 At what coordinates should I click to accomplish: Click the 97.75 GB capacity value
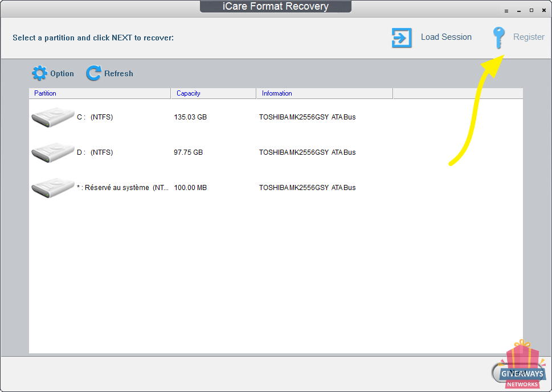[x=189, y=152]
